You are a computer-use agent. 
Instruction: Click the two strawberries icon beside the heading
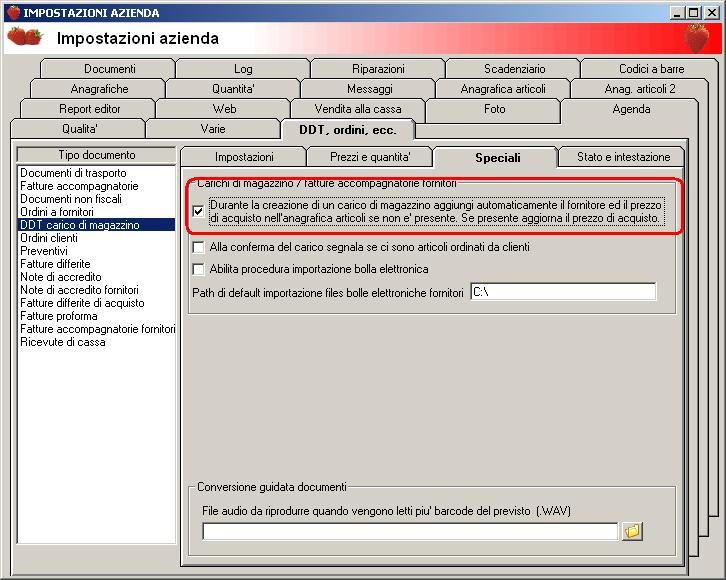click(25, 37)
